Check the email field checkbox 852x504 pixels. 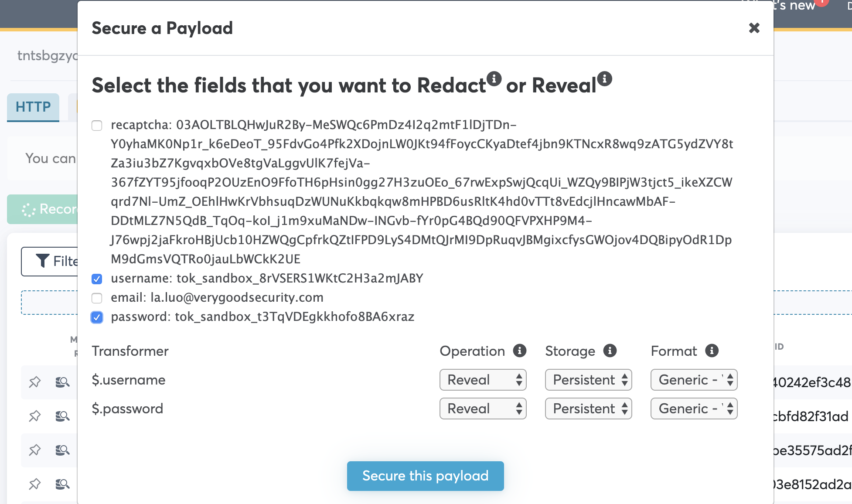97,298
